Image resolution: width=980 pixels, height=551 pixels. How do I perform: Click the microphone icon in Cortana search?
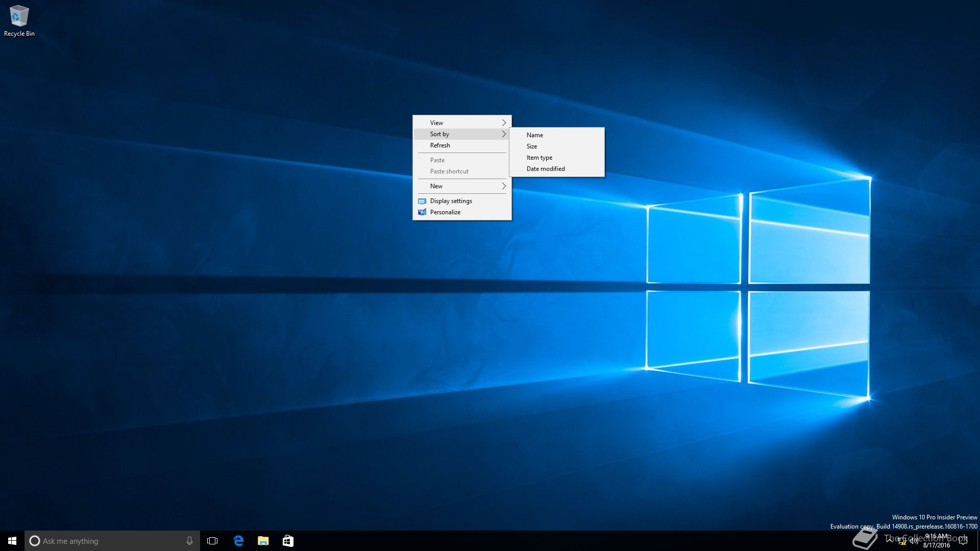[189, 541]
